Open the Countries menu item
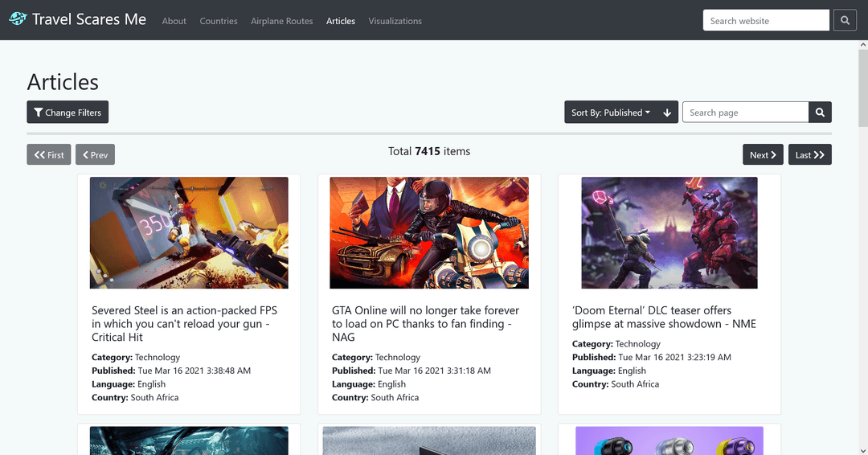Viewport: 868px width, 455px height. [219, 21]
